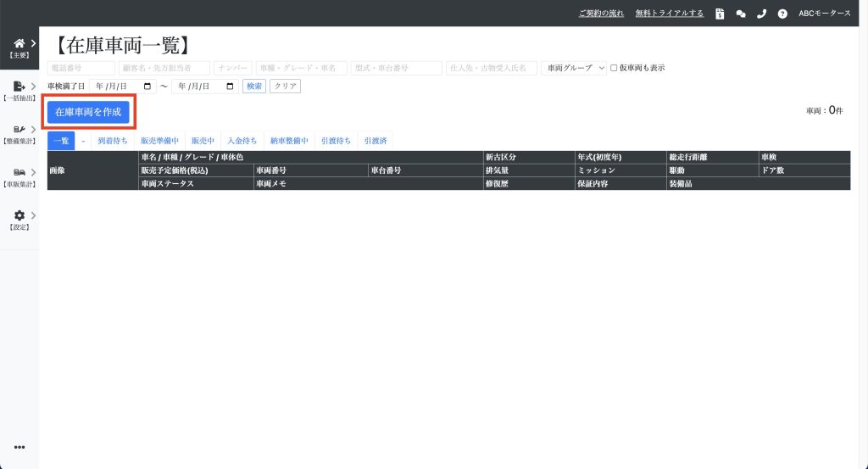This screenshot has width=868, height=469.
Task: Focus the 電話番号 input field
Action: point(81,68)
